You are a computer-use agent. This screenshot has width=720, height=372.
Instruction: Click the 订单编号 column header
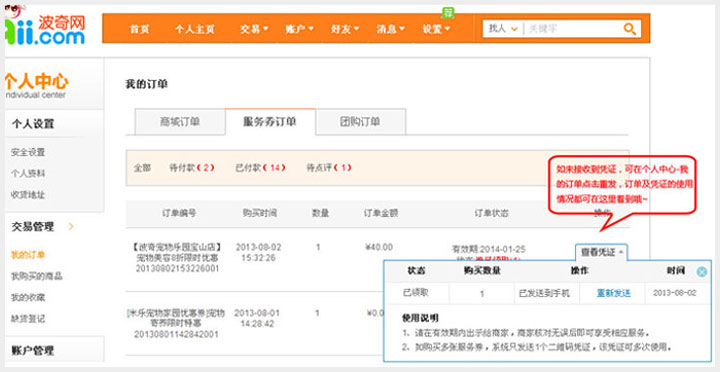point(179,214)
